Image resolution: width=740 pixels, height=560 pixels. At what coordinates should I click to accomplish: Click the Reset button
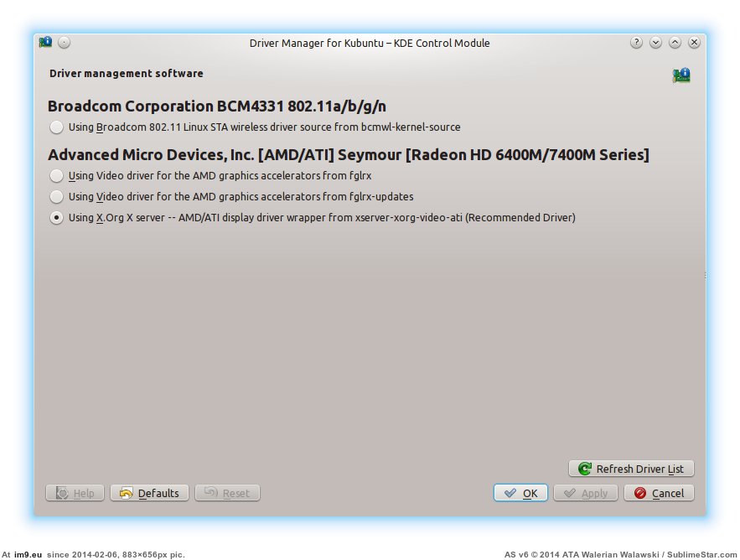coord(227,493)
